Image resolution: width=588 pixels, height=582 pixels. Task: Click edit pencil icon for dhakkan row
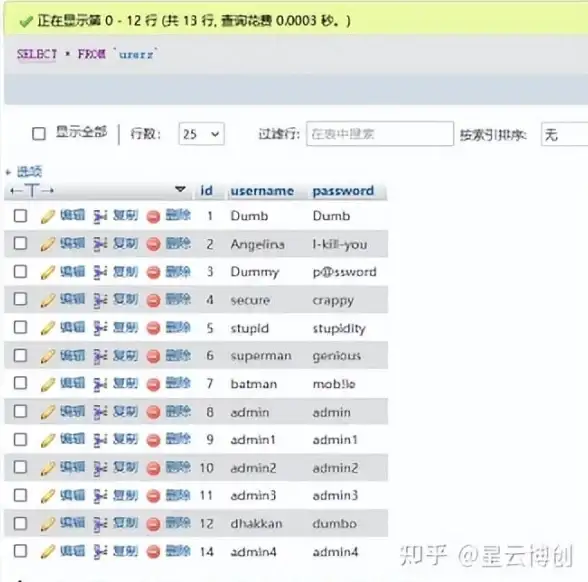point(48,524)
